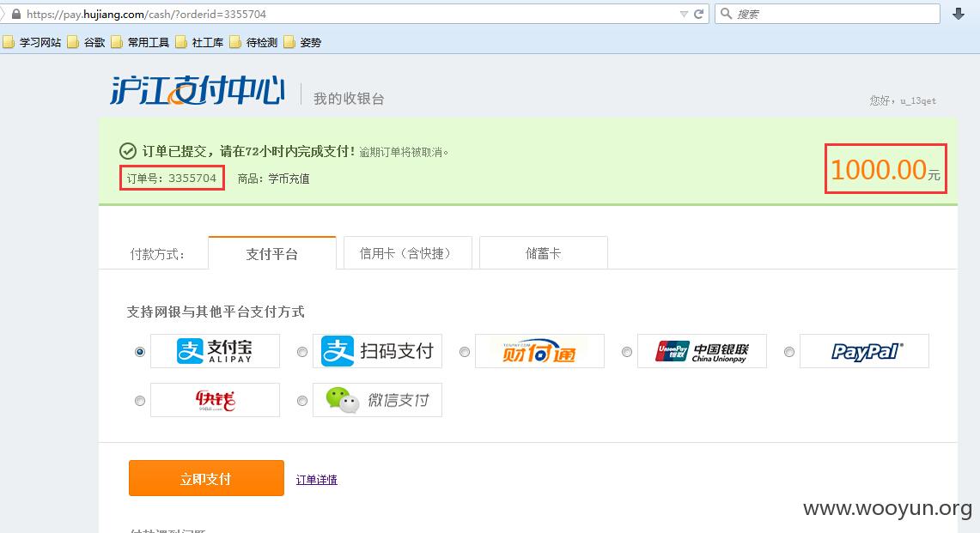Open the 姿势 bookmark folder
This screenshot has height=533, width=980.
click(x=302, y=42)
